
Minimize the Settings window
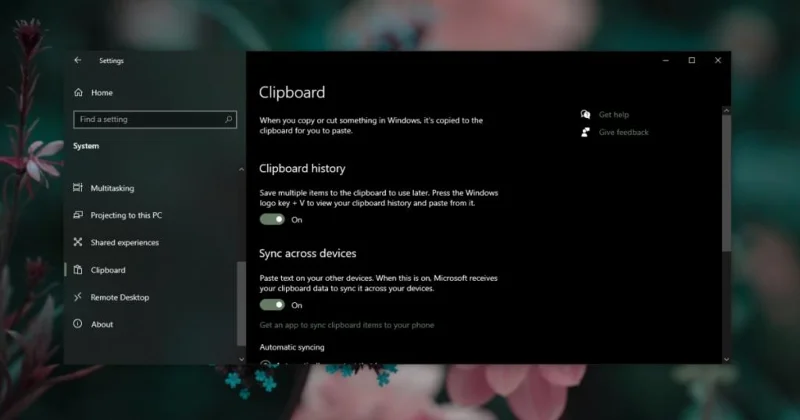click(665, 60)
